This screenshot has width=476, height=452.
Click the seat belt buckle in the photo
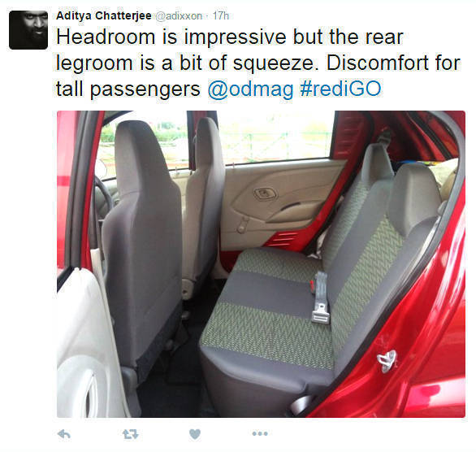coord(321,298)
